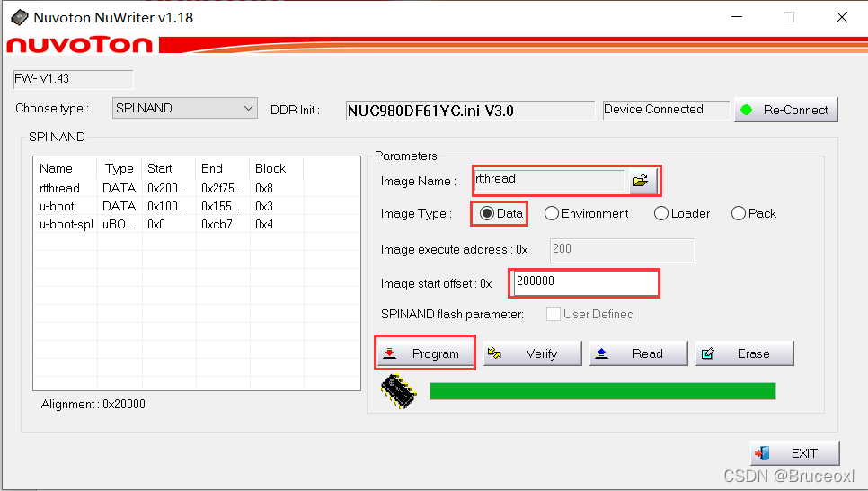The width and height of the screenshot is (868, 491).
Task: Click the Name column header
Action: pos(66,168)
